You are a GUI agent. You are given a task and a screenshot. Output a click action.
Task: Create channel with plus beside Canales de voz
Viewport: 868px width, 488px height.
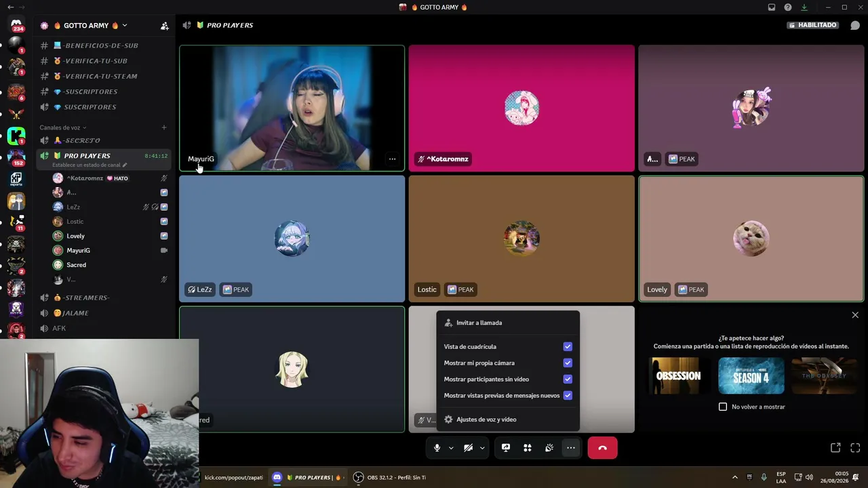click(x=163, y=127)
